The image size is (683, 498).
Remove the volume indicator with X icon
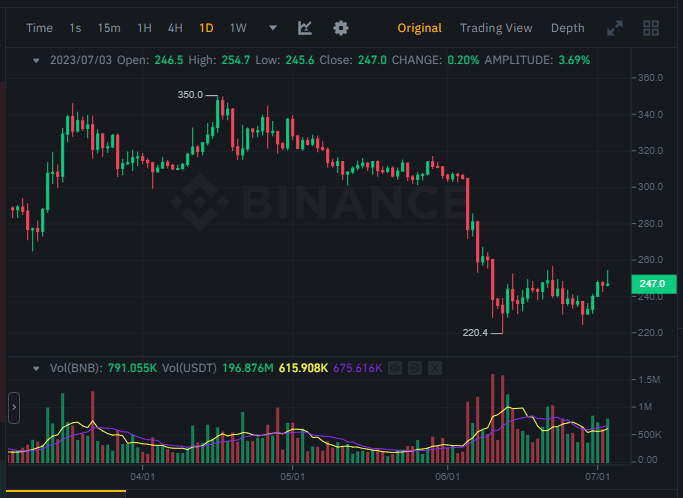[435, 368]
